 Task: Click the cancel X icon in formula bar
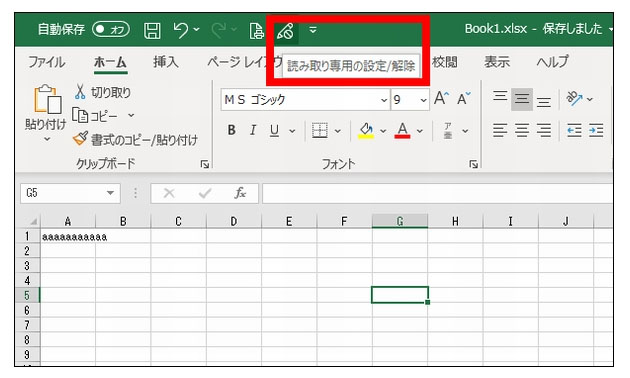click(169, 193)
